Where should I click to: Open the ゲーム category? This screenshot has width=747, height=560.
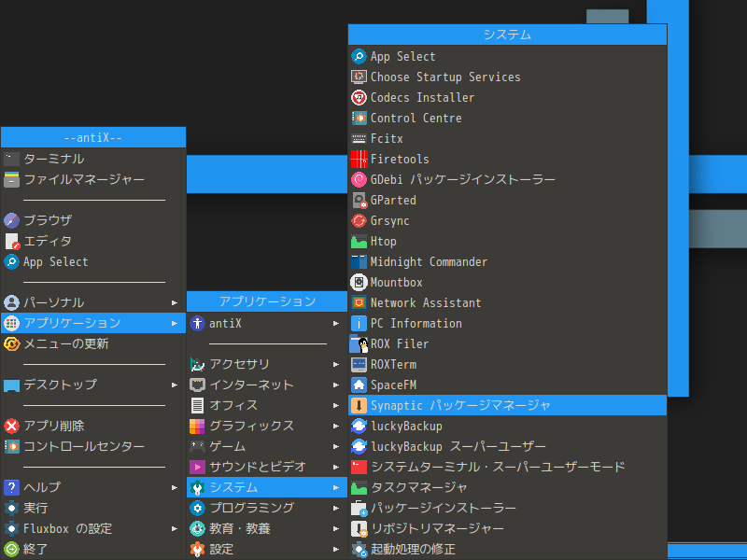point(267,446)
